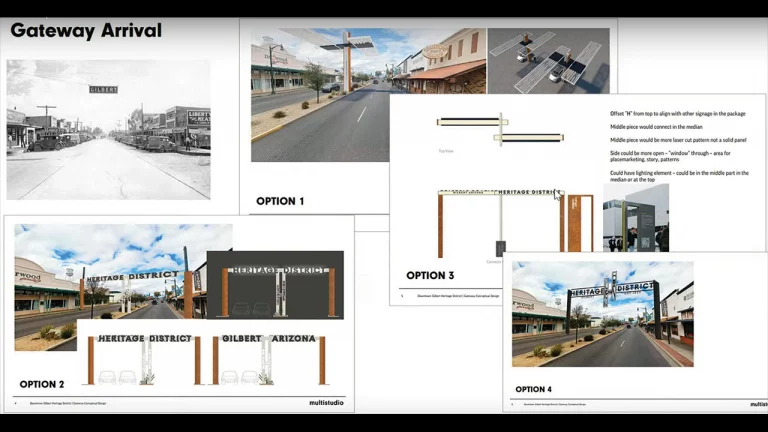768x432 pixels.
Task: Click the Option 3 front elevation gateway drawing
Action: pos(500,222)
